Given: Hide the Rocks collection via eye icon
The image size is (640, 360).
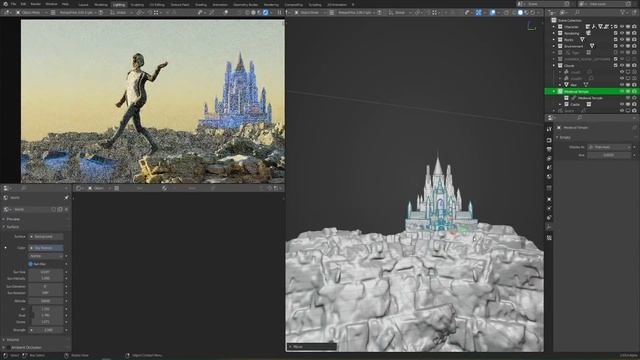Looking at the screenshot, I should click(622, 40).
